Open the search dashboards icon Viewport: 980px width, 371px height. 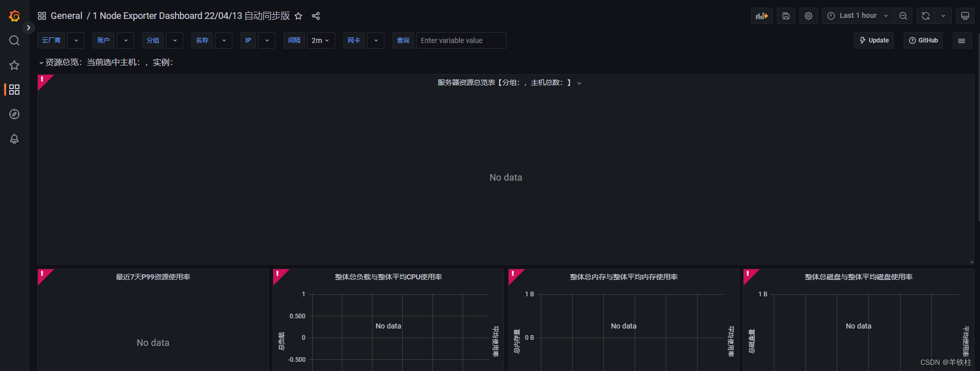14,40
